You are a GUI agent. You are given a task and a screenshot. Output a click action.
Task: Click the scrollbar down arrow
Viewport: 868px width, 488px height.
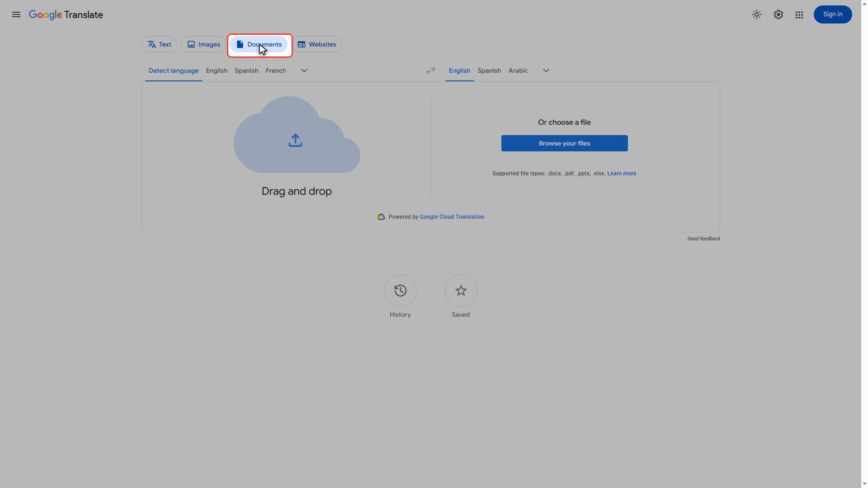coord(864,484)
